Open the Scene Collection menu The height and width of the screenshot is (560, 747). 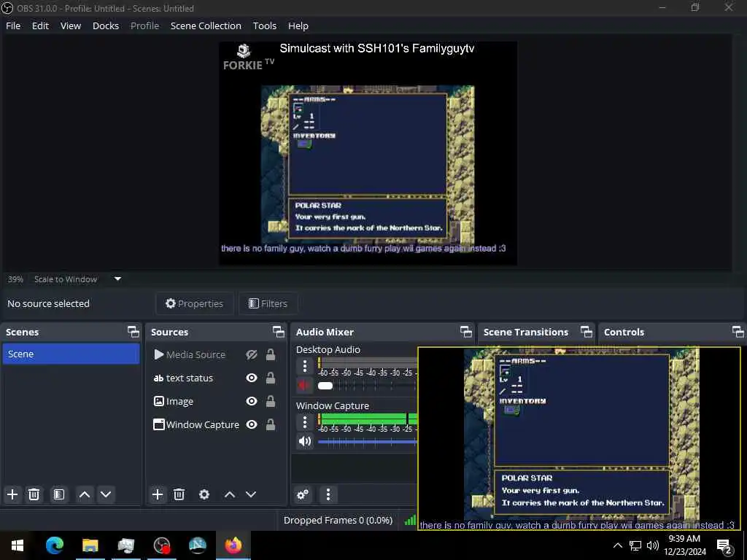(206, 26)
